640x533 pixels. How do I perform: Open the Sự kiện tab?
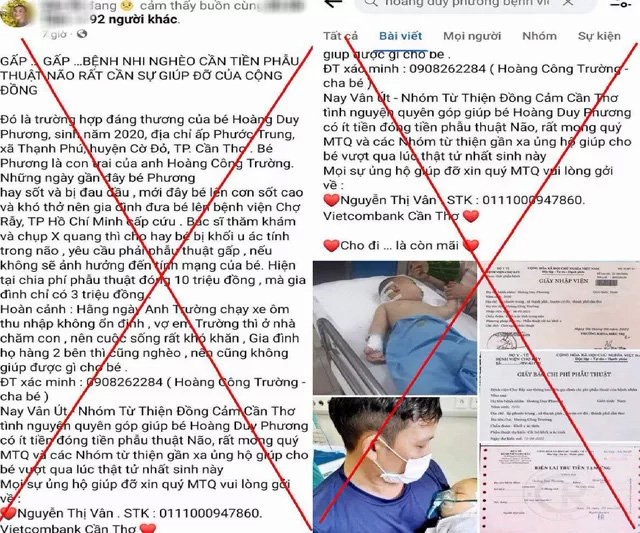click(x=599, y=36)
